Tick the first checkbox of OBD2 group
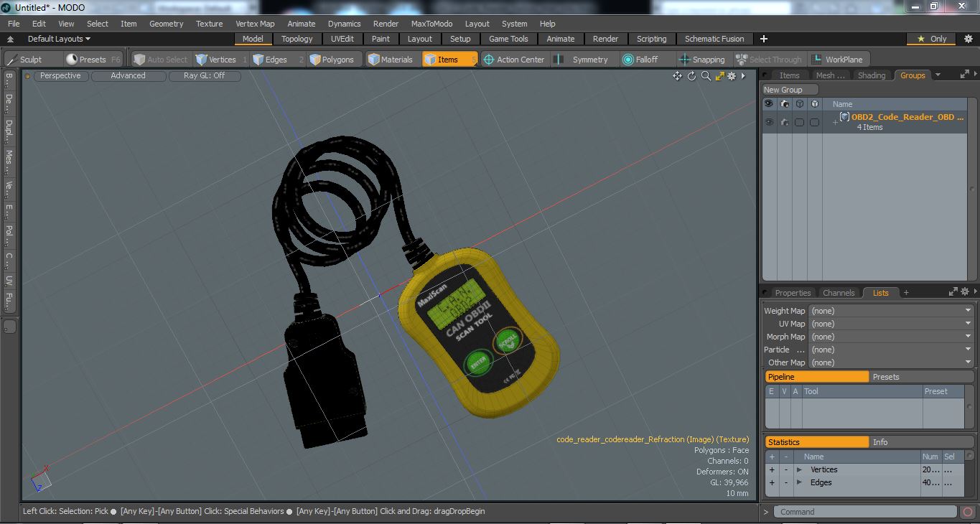This screenshot has height=524, width=980. point(799,122)
